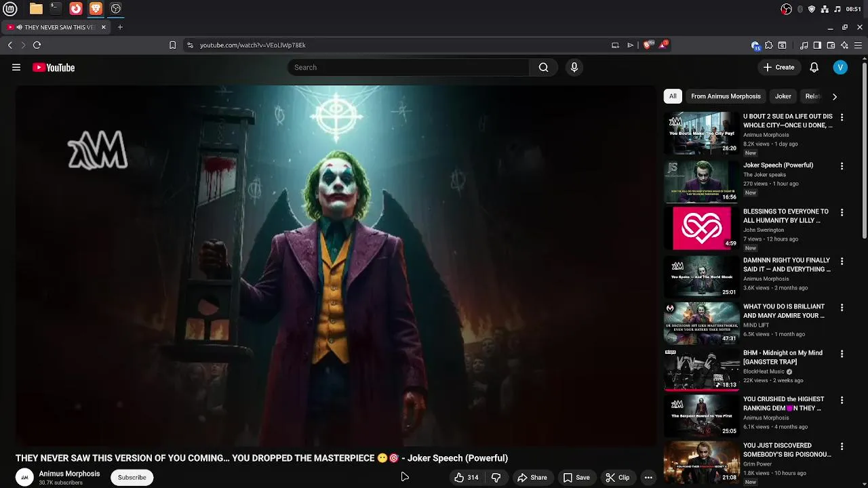Open options for 'BLESSINGS TO EVERYONE' video
The image size is (868, 488).
click(x=842, y=212)
